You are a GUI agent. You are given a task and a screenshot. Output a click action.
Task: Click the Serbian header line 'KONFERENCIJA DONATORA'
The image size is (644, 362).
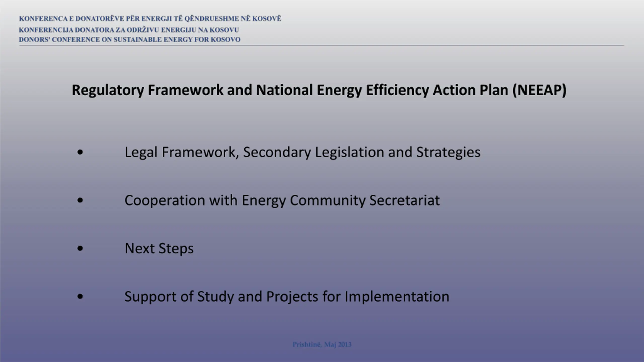pos(129,30)
